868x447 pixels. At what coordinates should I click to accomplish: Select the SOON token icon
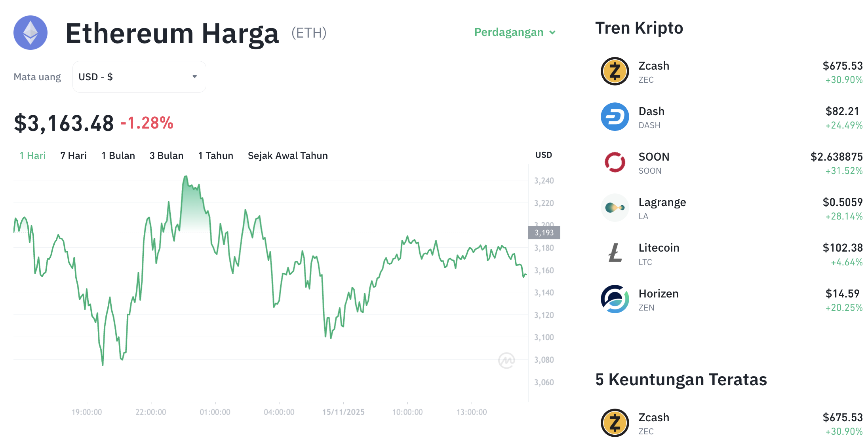615,163
